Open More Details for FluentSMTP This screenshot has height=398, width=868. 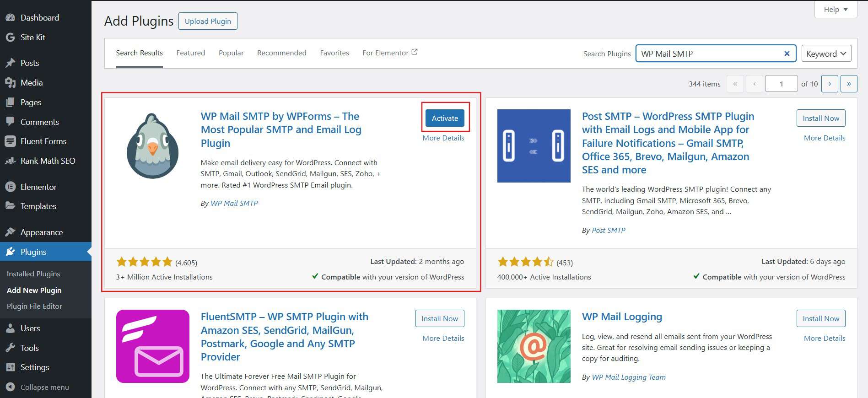443,339
